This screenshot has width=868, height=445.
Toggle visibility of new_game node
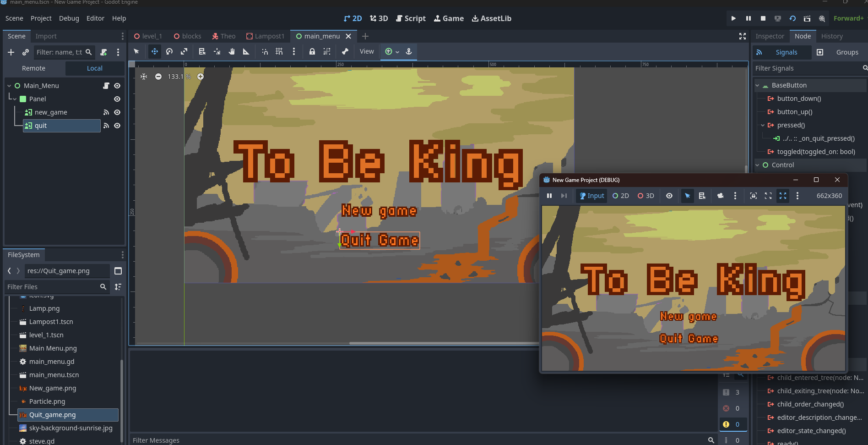point(117,112)
